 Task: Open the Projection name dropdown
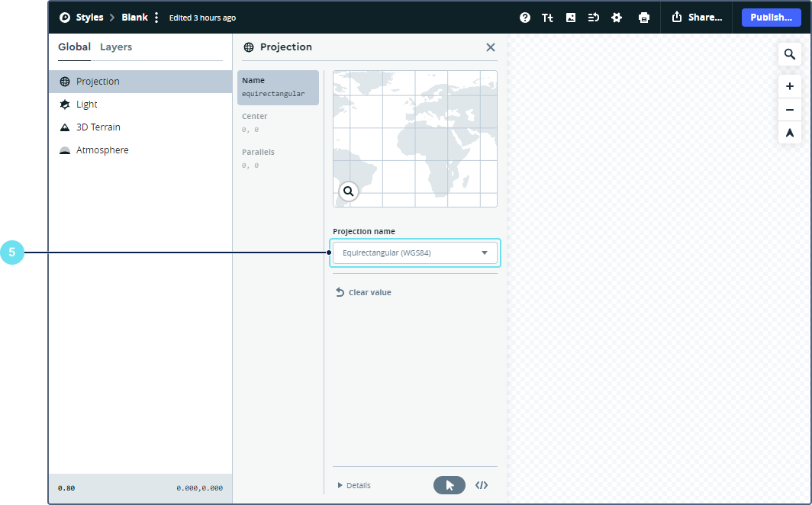(414, 252)
